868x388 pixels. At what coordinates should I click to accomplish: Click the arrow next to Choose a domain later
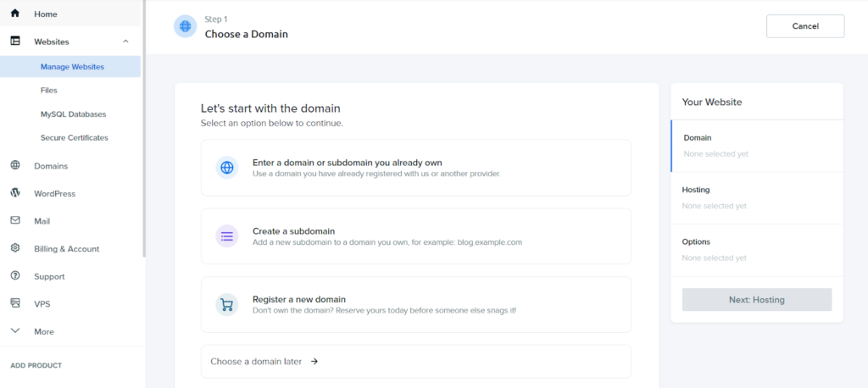(314, 362)
